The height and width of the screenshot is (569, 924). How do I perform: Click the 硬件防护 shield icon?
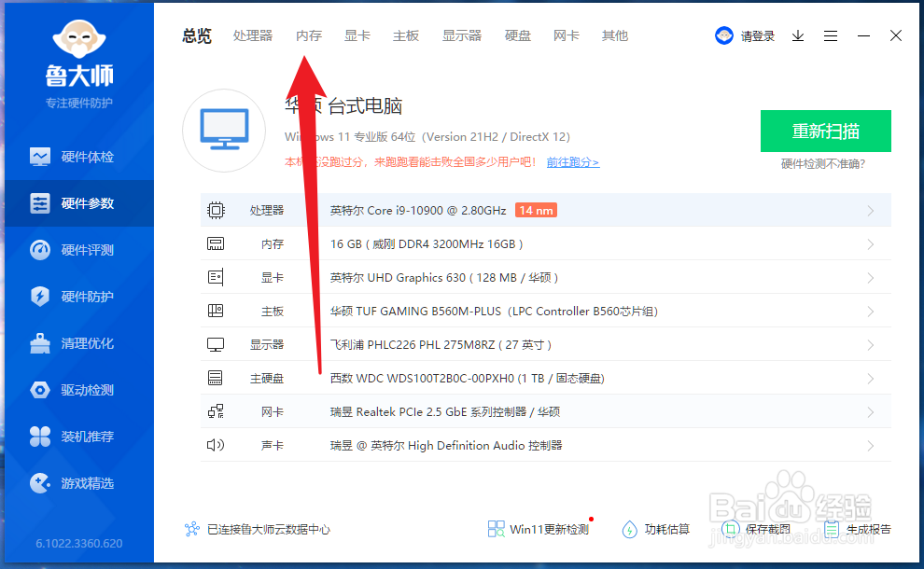coord(40,297)
